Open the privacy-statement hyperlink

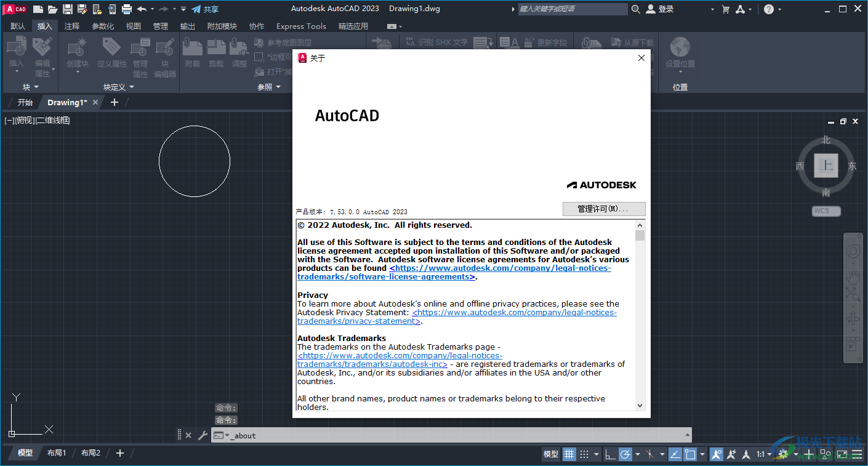click(x=457, y=317)
